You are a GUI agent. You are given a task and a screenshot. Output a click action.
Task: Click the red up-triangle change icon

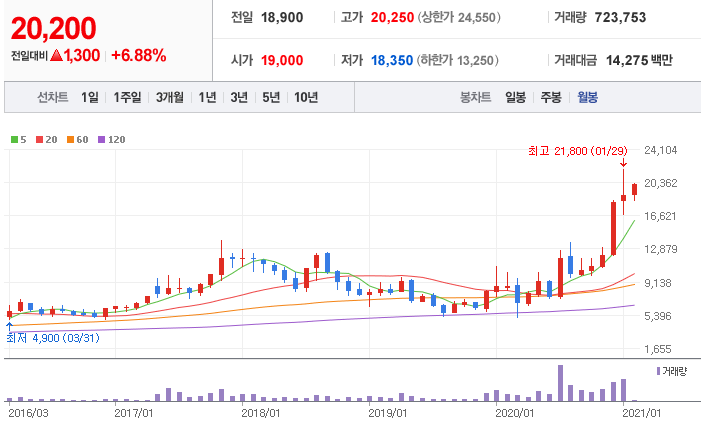coord(56,55)
